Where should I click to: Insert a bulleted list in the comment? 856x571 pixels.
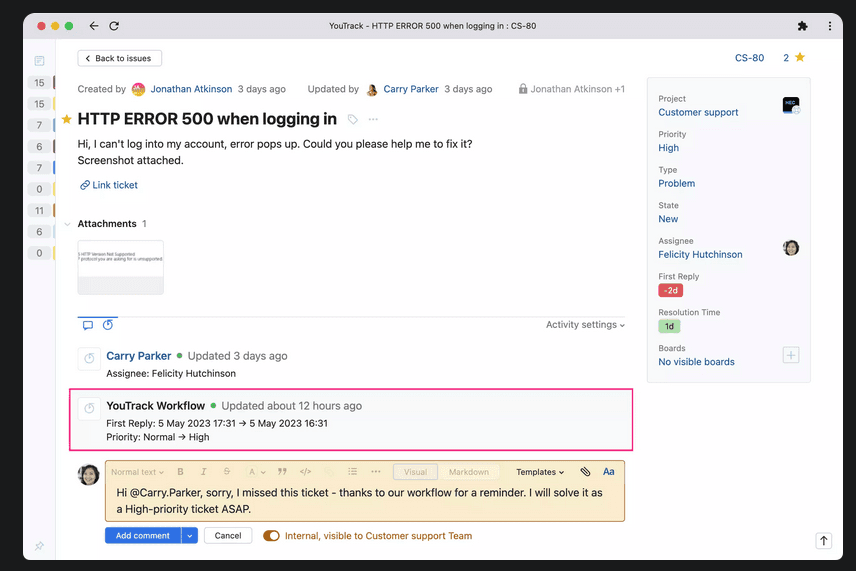tap(353, 472)
